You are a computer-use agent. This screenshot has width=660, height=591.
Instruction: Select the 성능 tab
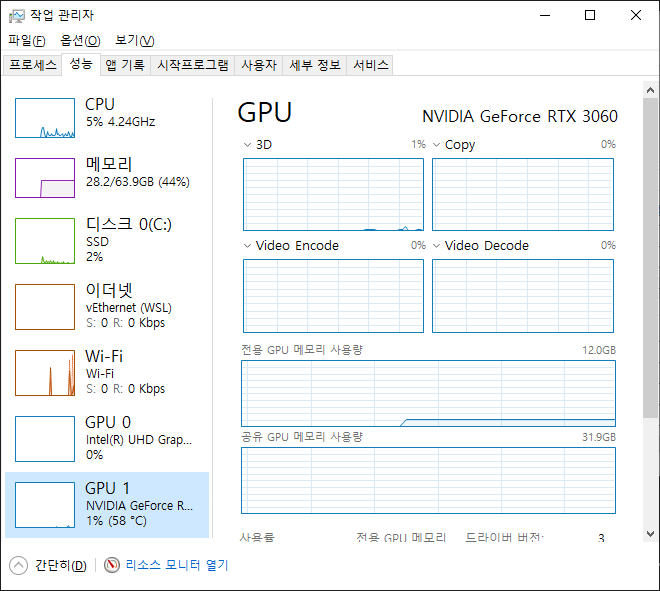81,64
